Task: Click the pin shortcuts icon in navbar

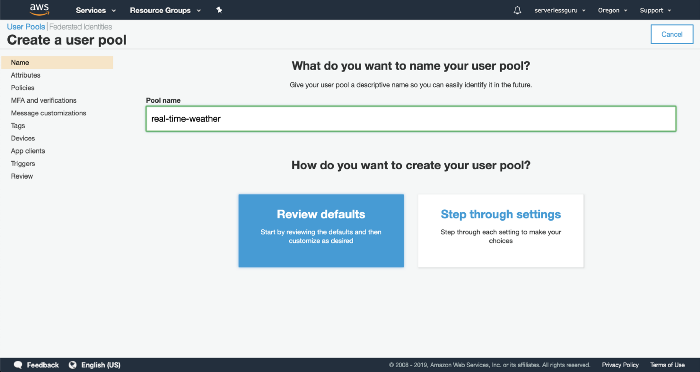Action: pyautogui.click(x=219, y=10)
